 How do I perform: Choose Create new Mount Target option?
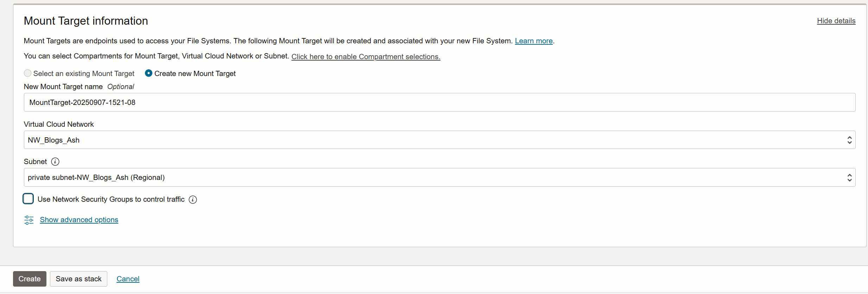point(148,73)
